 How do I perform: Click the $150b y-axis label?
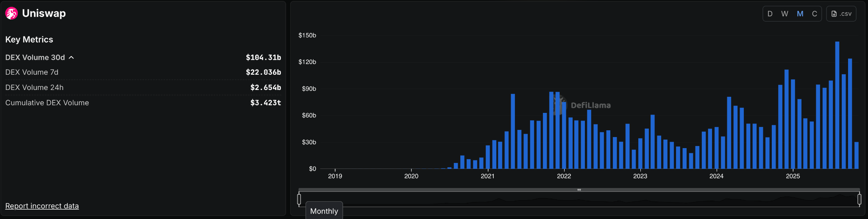(x=307, y=35)
